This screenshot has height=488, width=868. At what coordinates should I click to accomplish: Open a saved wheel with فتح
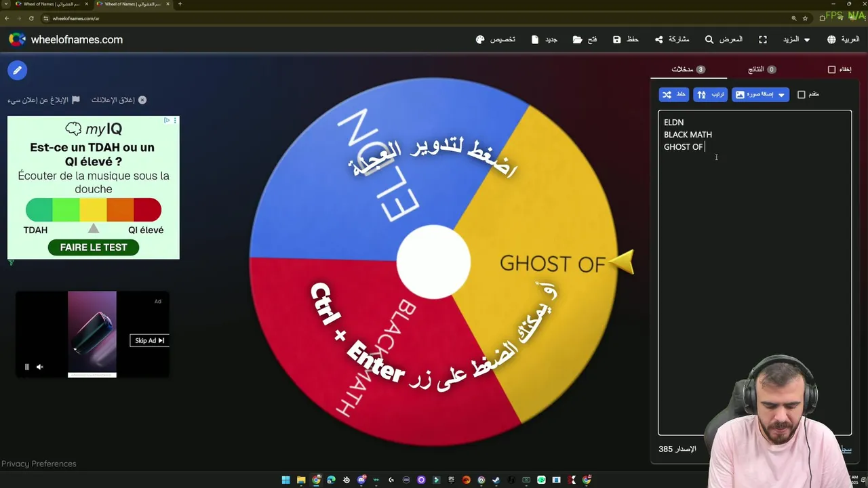585,39
